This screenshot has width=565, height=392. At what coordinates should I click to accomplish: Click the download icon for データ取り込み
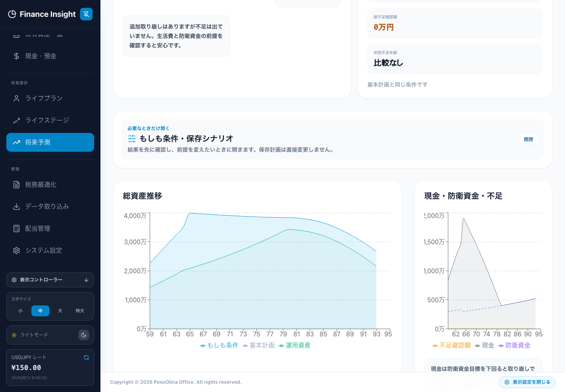coord(16,207)
